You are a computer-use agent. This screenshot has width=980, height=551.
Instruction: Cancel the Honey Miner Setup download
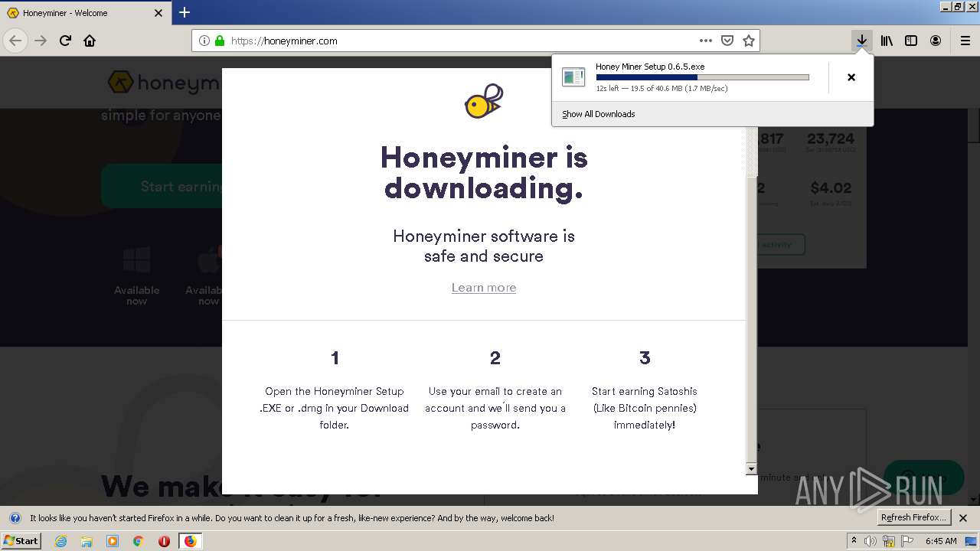(x=851, y=77)
